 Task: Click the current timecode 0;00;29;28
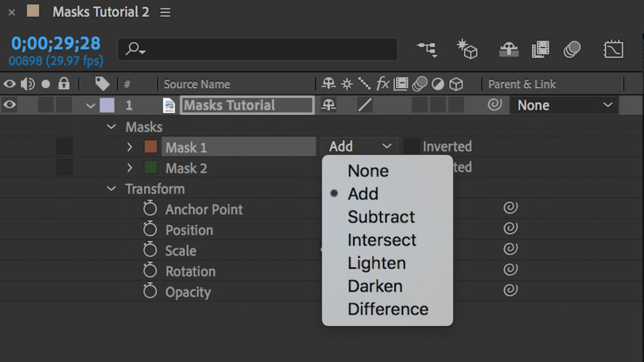point(55,43)
